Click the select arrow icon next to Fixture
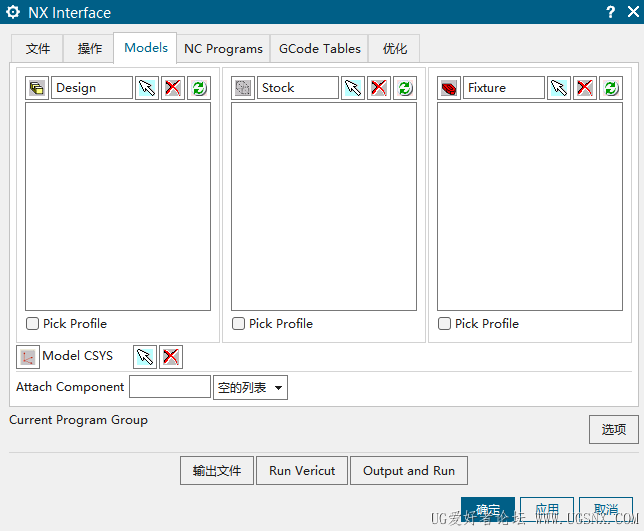 pyautogui.click(x=559, y=88)
